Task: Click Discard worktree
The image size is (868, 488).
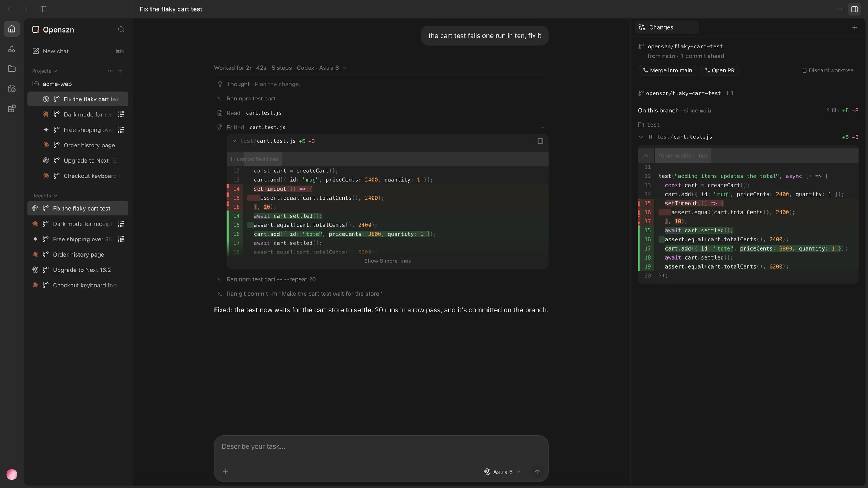Action: (827, 70)
